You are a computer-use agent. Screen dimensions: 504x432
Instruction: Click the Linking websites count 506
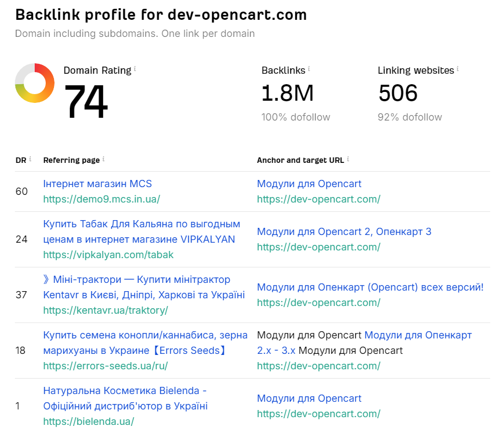coord(398,93)
